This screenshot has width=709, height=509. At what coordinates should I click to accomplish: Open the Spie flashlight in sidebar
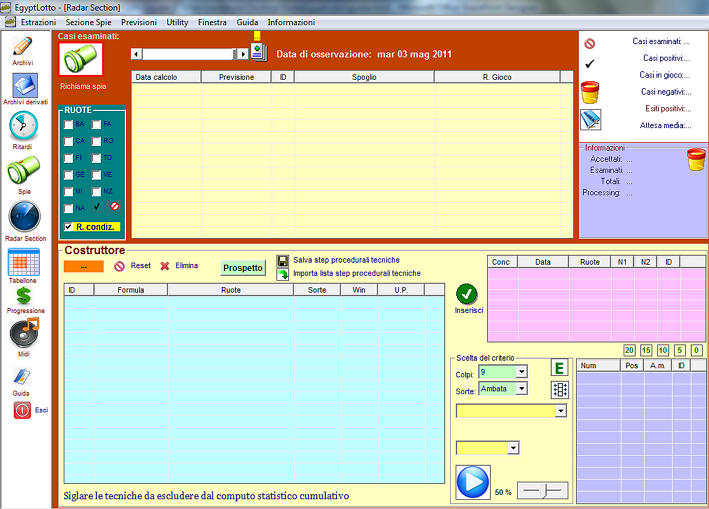click(x=24, y=170)
